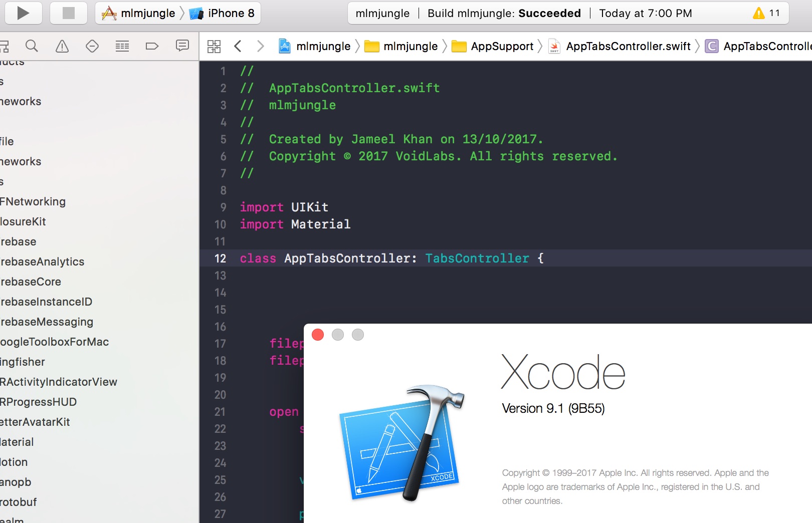Click line number 9 in gutter
Screen dimensions: 812x523
(224, 207)
